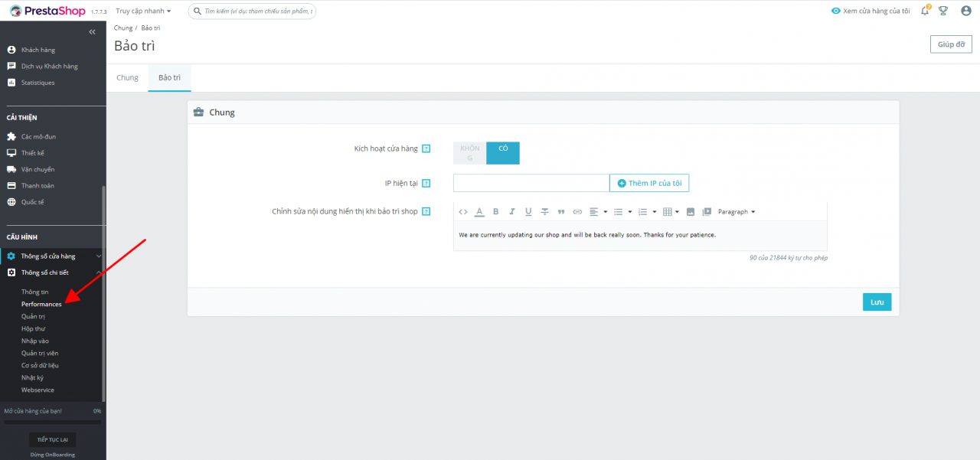This screenshot has width=980, height=460.
Task: Open the Paragraph format dropdown
Action: coord(736,212)
